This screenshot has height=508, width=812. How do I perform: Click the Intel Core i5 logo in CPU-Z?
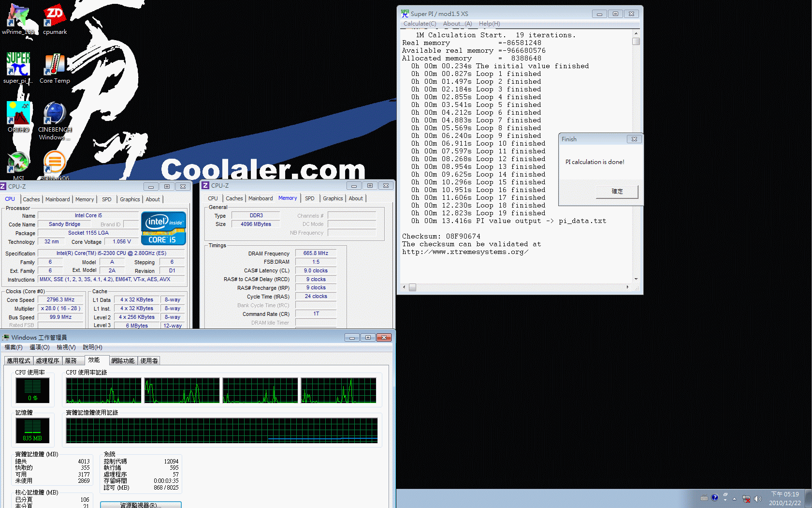pos(163,228)
